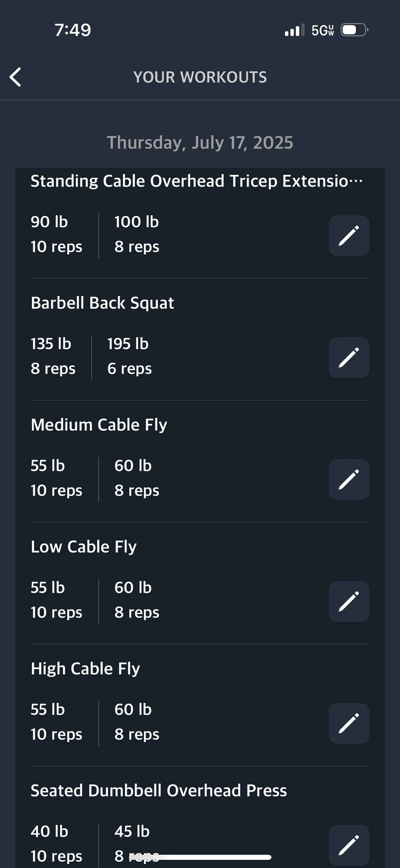This screenshot has width=400, height=868.
Task: Tap the Low Cable Fly exercise name
Action: pos(83,547)
